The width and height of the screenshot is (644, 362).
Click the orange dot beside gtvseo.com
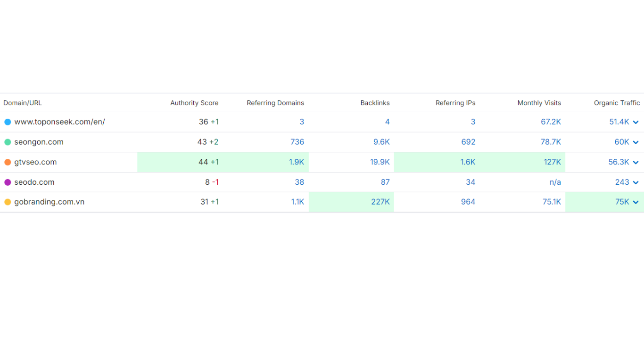(8, 162)
